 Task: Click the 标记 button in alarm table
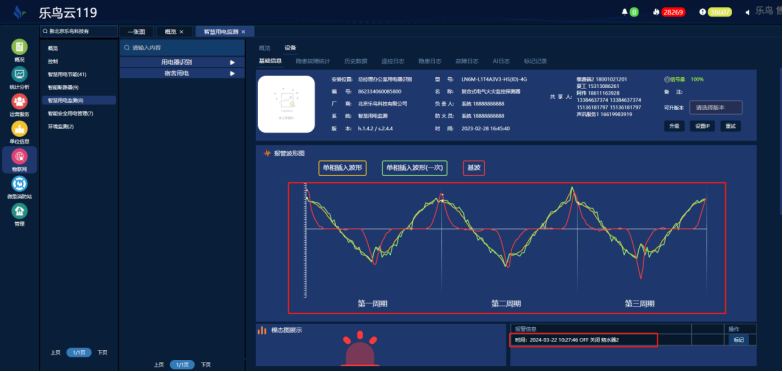(x=738, y=340)
